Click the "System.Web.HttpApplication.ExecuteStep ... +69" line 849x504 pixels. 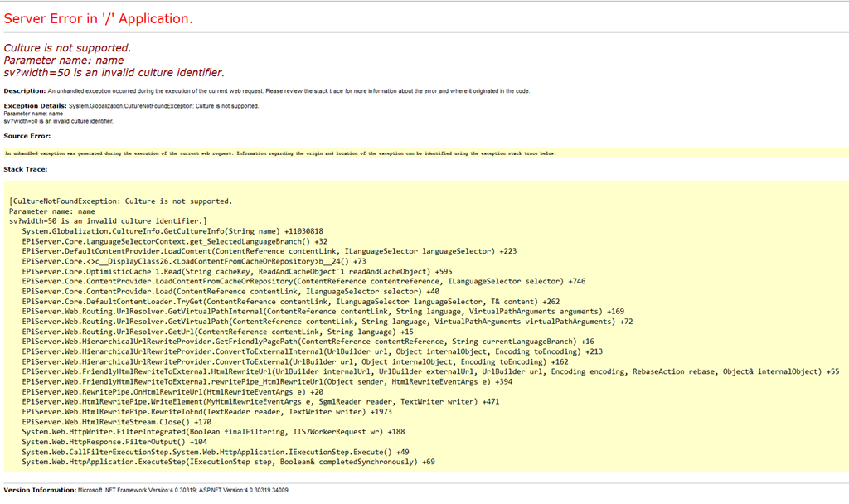pos(229,462)
